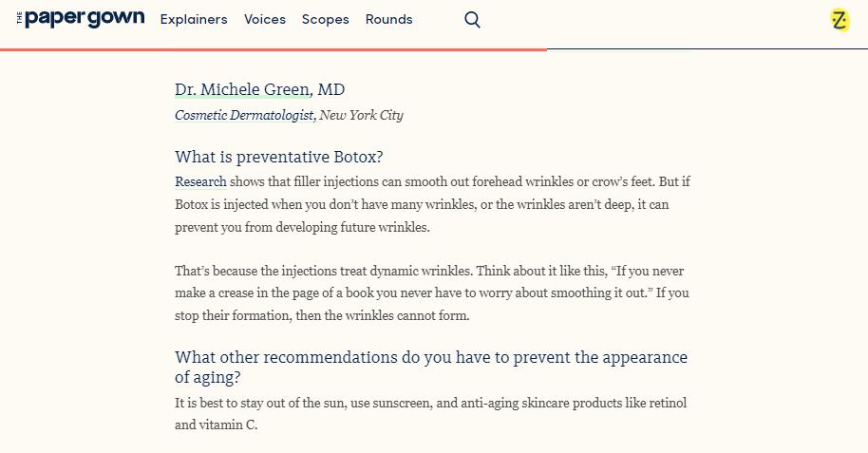Click the paragraph starting 'That's because the injections'
The height and width of the screenshot is (453, 868).
click(432, 293)
